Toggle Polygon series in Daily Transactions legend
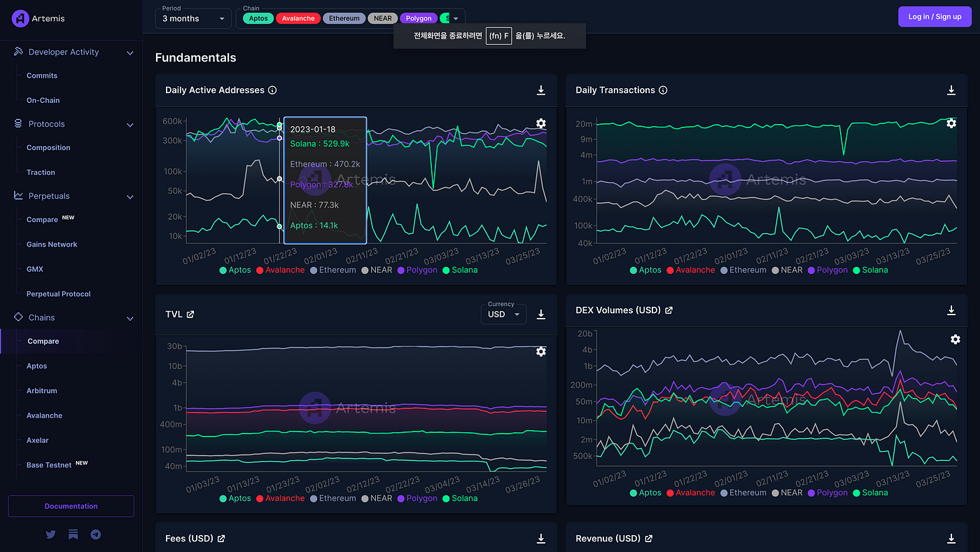980x552 pixels. coord(827,270)
